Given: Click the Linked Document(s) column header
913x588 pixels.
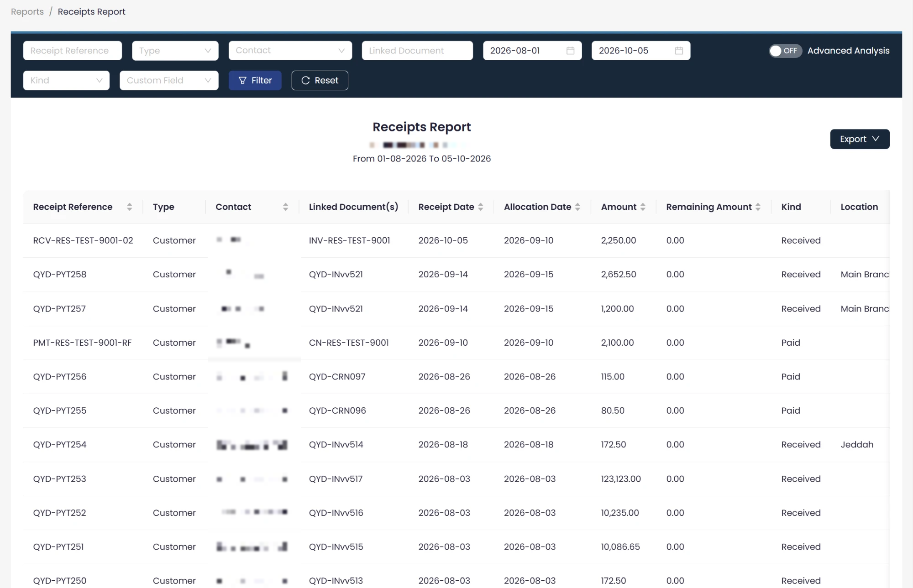Looking at the screenshot, I should [x=354, y=207].
